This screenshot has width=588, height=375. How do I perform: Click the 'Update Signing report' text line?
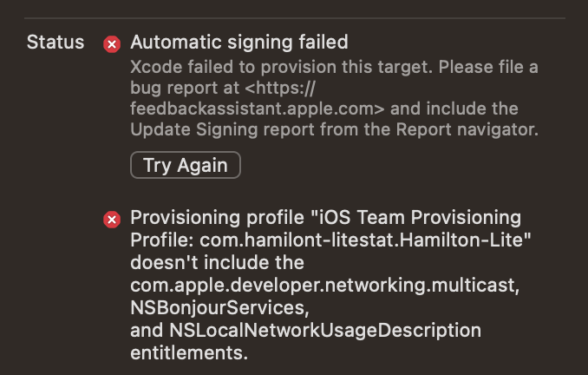tap(334, 130)
